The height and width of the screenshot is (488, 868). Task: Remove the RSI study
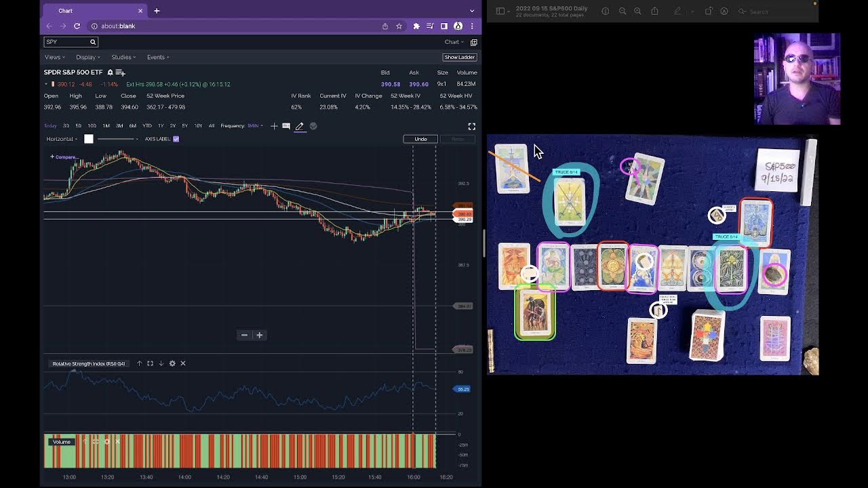click(183, 363)
